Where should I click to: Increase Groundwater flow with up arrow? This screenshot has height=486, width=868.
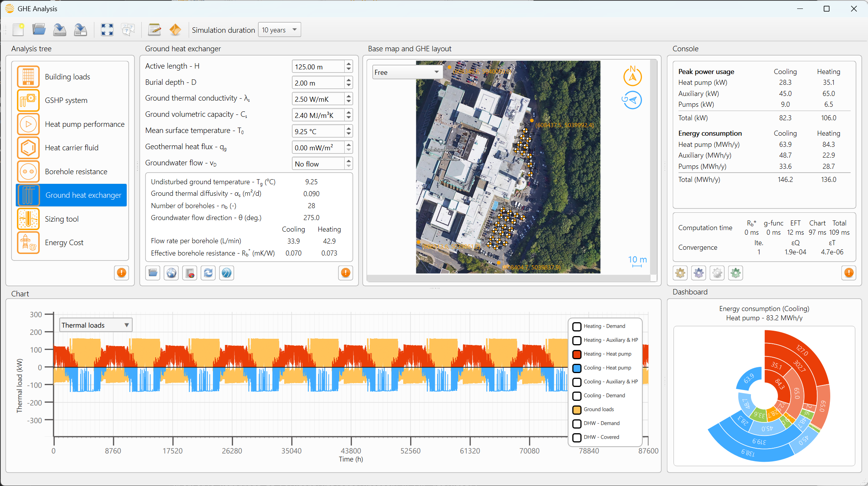point(349,161)
